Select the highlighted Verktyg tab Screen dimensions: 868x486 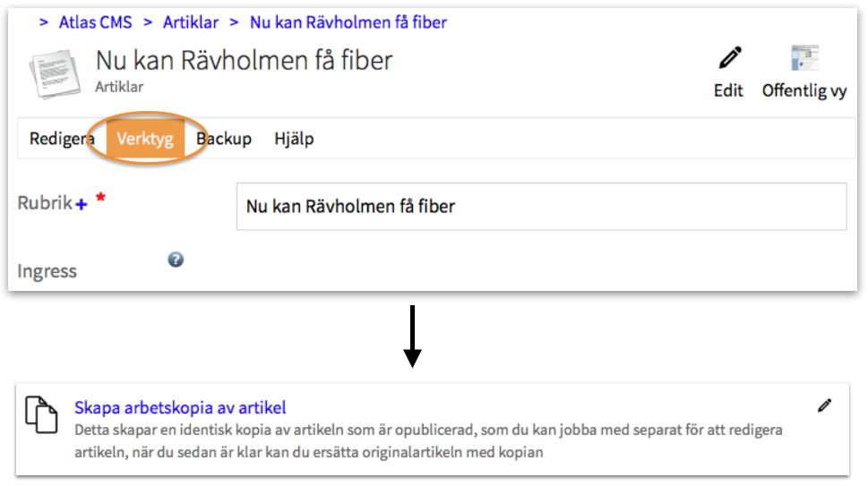click(145, 139)
